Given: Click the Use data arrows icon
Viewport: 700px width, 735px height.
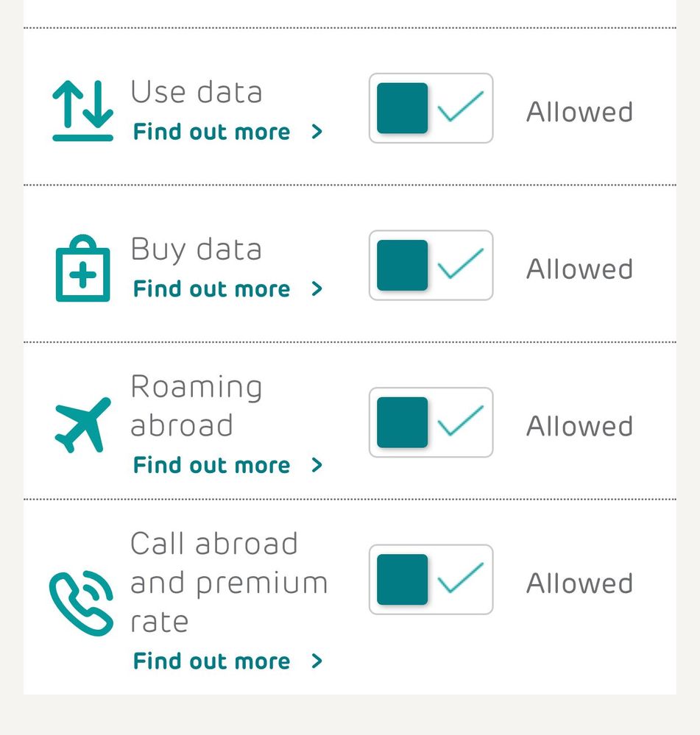Looking at the screenshot, I should (x=82, y=110).
